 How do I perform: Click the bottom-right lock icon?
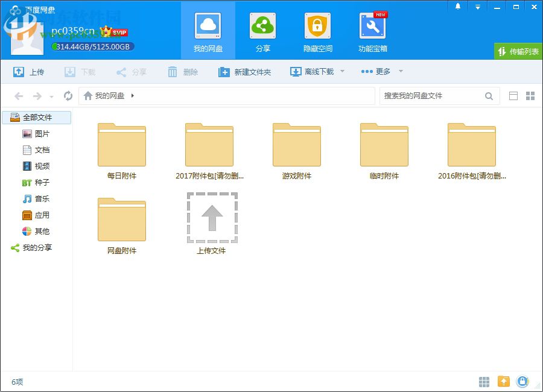(x=522, y=382)
